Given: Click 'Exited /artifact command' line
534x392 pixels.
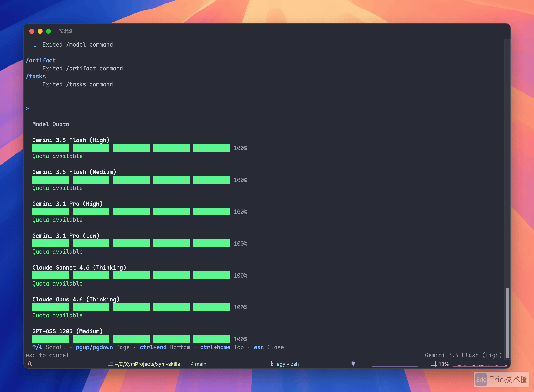Looking at the screenshot, I should [83, 69].
